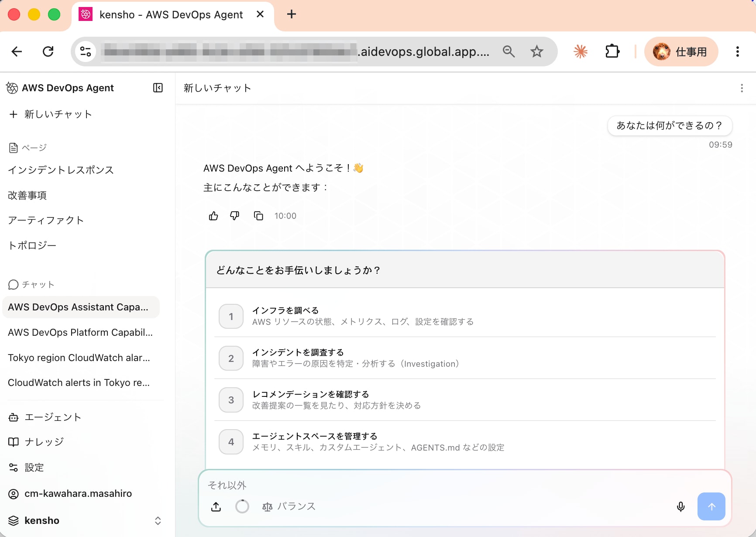Open アーティファクト page
The width and height of the screenshot is (756, 537).
46,220
